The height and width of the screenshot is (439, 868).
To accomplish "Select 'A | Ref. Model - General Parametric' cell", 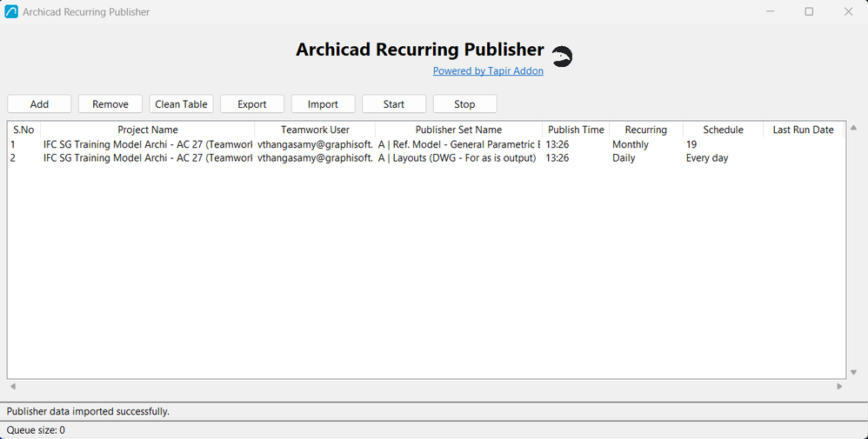I will (x=459, y=144).
